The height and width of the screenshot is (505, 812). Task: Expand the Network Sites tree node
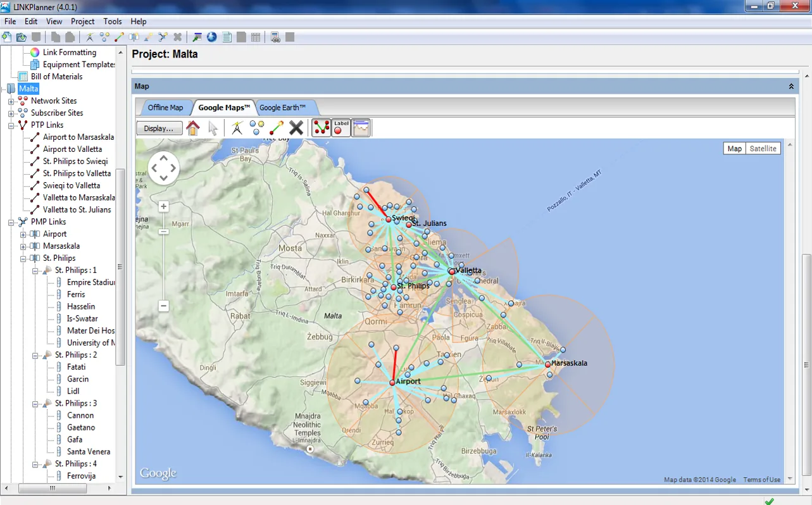pyautogui.click(x=11, y=101)
